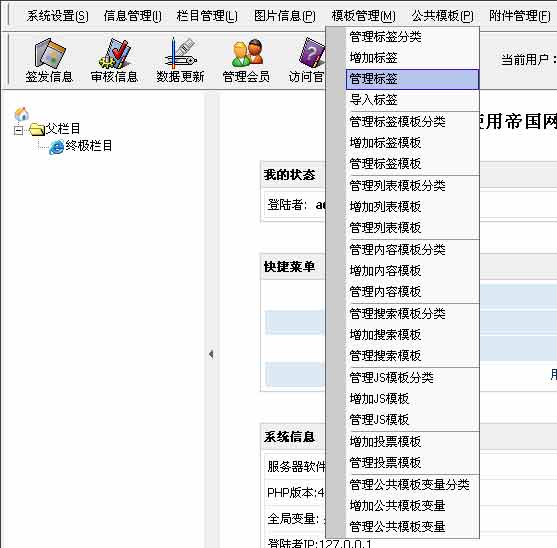Open the 管理会员 users icon
The width and height of the screenshot is (557, 548).
point(247,54)
